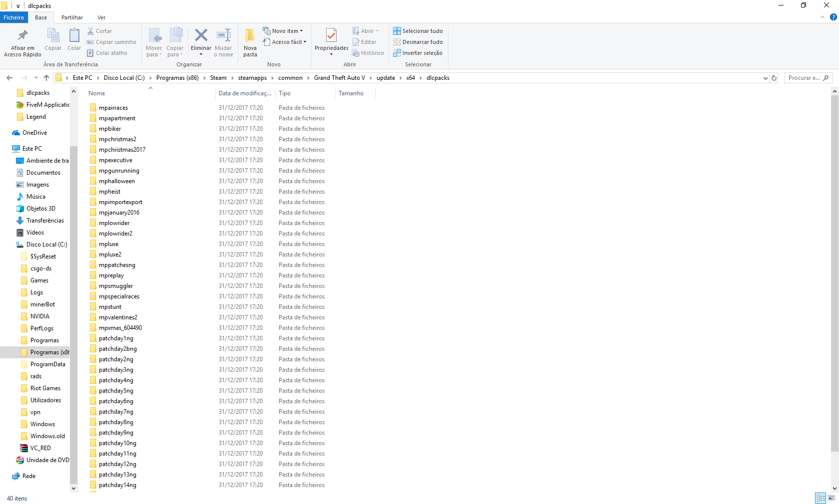Open the Help question mark icon

point(833,17)
